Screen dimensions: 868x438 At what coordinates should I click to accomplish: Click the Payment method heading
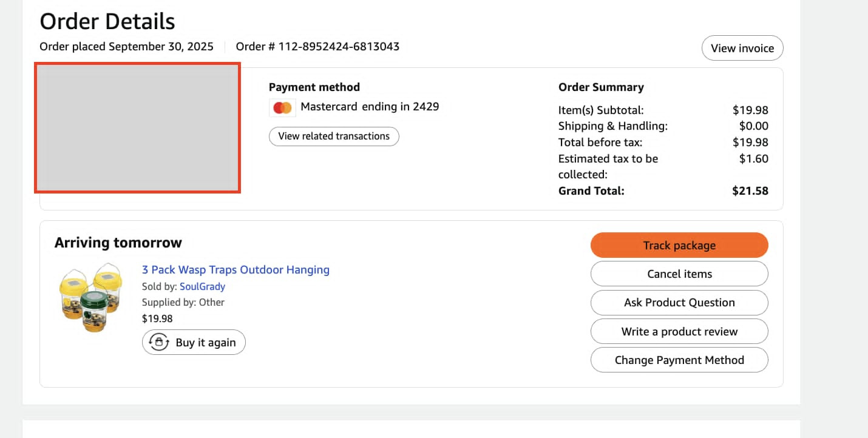(x=314, y=87)
